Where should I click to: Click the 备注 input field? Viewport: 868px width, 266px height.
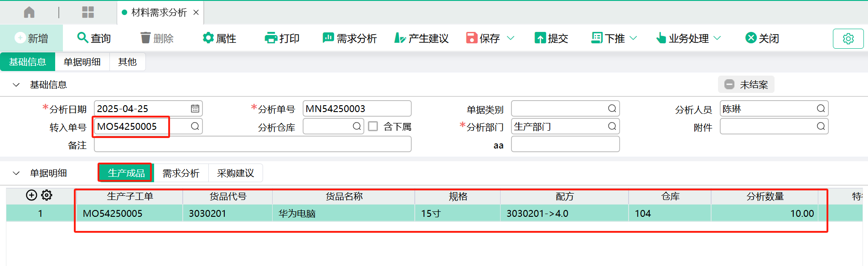click(x=253, y=144)
